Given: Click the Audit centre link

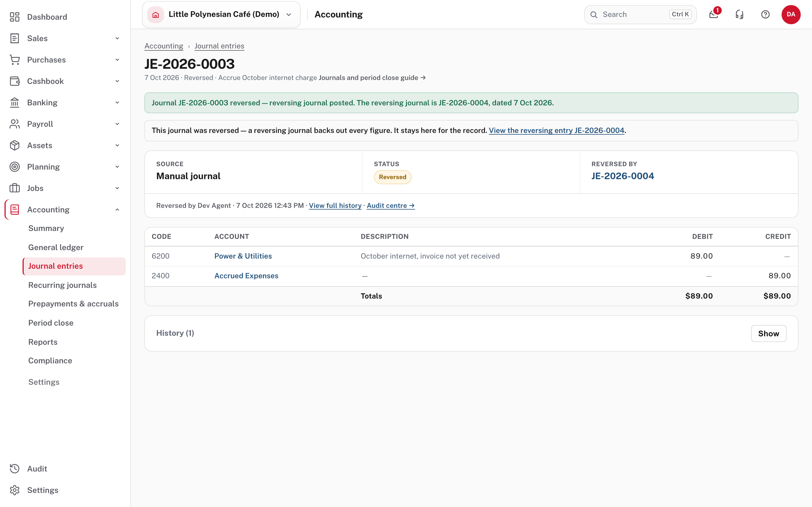Looking at the screenshot, I should click(390, 206).
